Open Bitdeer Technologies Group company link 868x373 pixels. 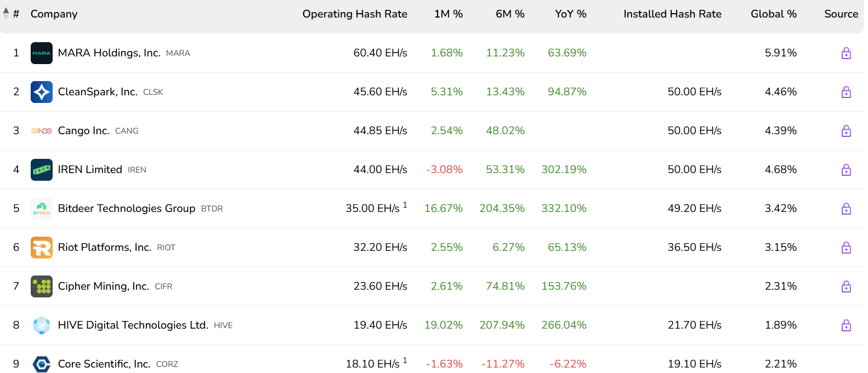pyautogui.click(x=127, y=209)
